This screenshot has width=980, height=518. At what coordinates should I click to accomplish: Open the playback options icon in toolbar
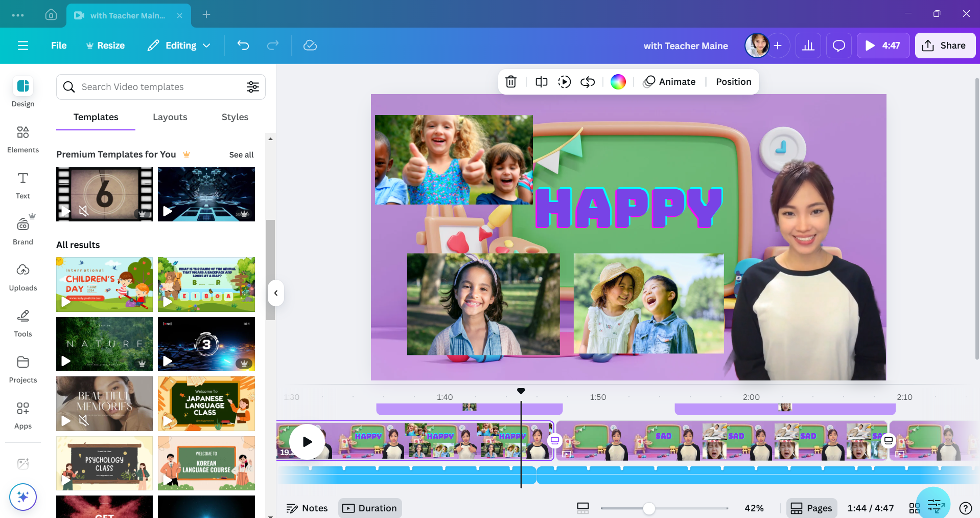click(565, 82)
